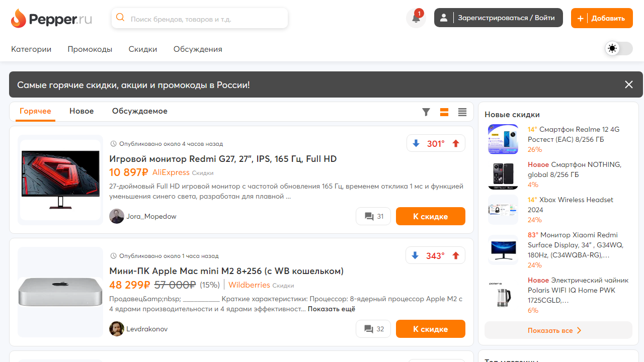The height and width of the screenshot is (362, 644).
Task: Upvote the Mac mini M2 deal
Action: tap(456, 256)
